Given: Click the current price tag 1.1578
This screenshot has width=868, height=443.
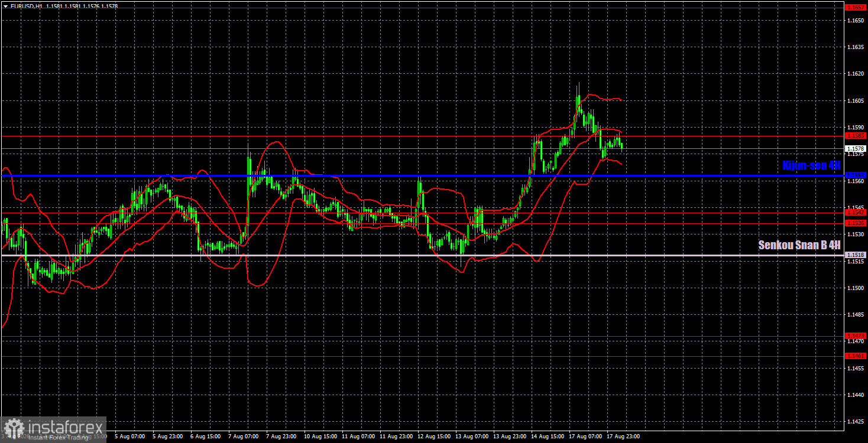Looking at the screenshot, I should [856, 149].
